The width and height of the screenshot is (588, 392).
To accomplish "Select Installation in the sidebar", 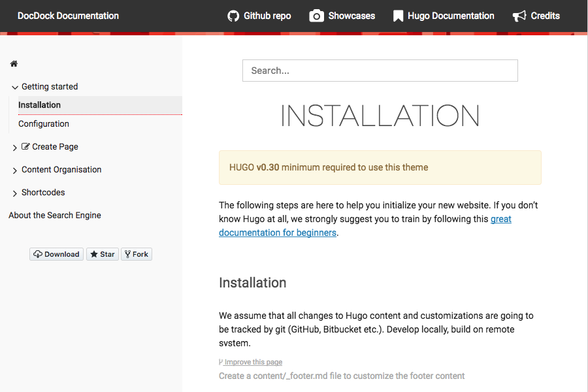I will [x=40, y=105].
